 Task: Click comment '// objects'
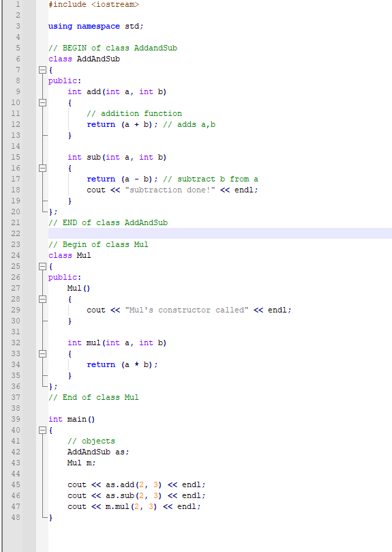coord(91,441)
